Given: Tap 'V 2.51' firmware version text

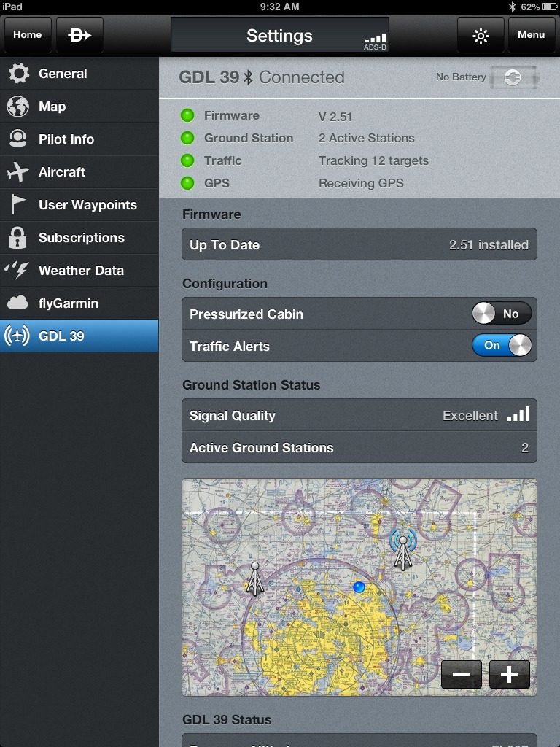Looking at the screenshot, I should (x=335, y=117).
